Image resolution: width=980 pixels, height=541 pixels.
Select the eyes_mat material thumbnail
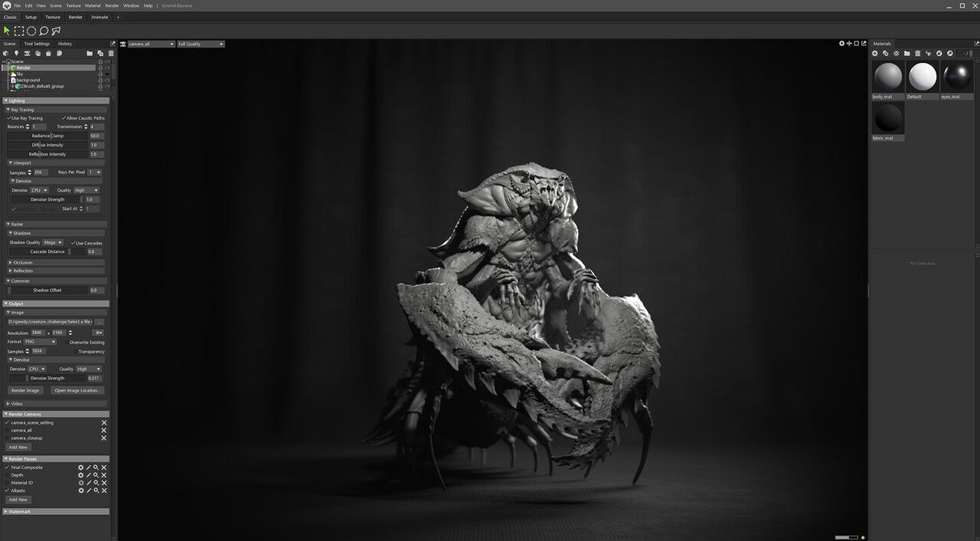(x=956, y=77)
